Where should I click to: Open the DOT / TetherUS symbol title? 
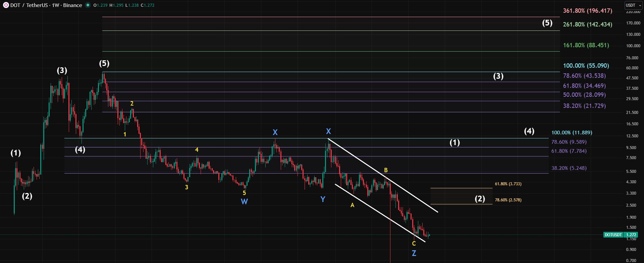46,5
